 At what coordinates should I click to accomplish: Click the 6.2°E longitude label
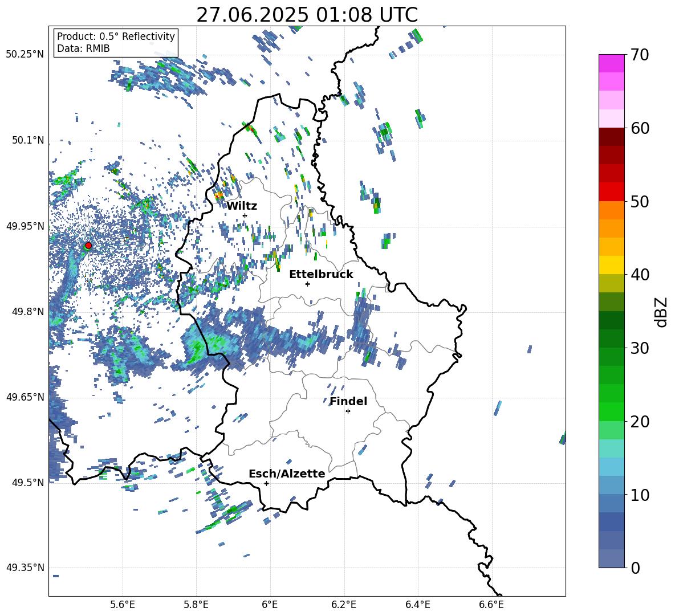[x=344, y=605]
